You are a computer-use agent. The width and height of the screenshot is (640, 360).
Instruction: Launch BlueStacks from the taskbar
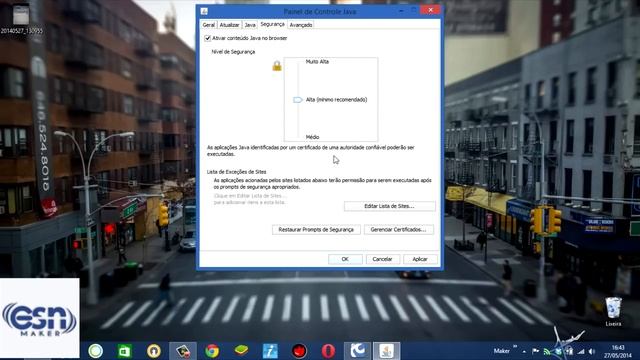241,351
